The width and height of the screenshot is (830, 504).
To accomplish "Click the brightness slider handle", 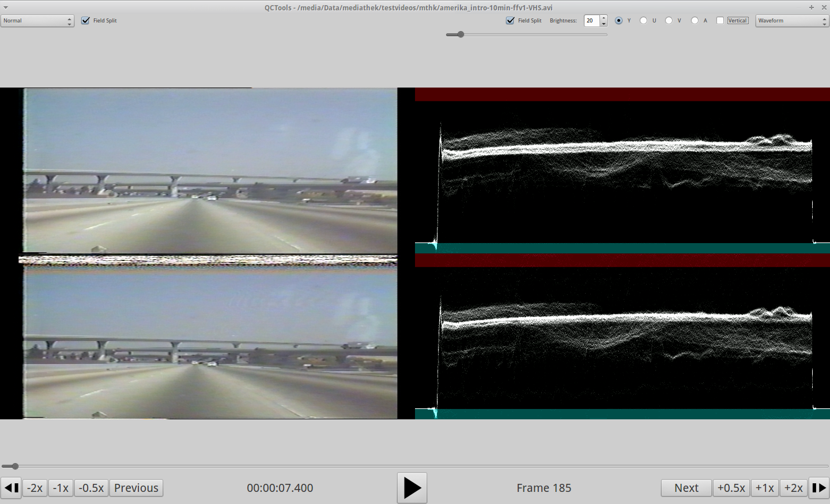I will click(x=461, y=35).
